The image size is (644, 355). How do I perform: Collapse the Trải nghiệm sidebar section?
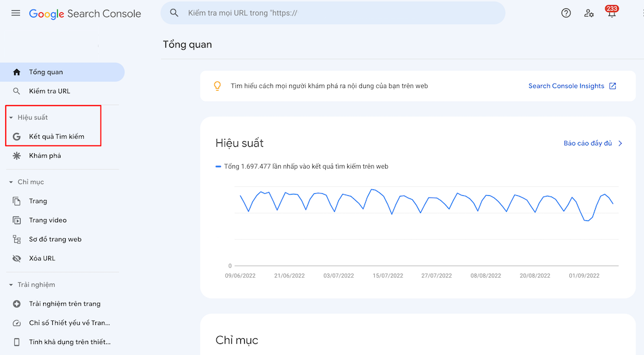tap(11, 285)
